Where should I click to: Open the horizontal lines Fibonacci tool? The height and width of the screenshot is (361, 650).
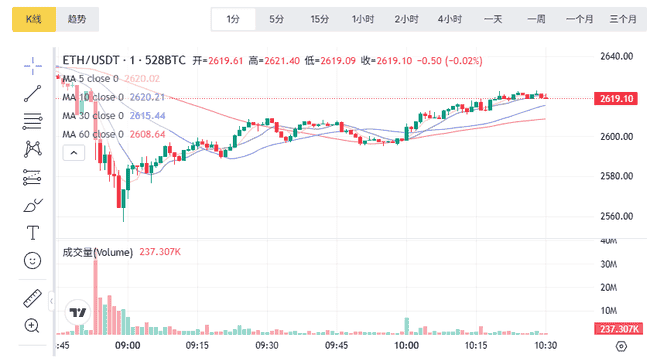[x=32, y=121]
